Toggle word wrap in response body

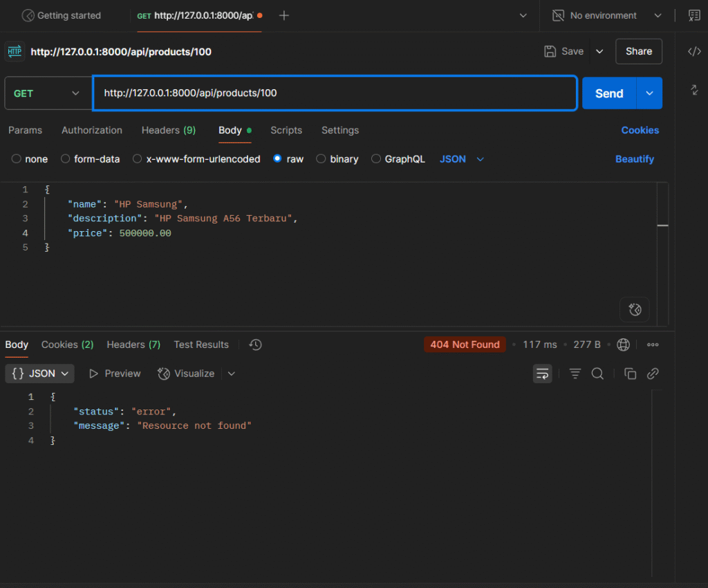point(543,374)
